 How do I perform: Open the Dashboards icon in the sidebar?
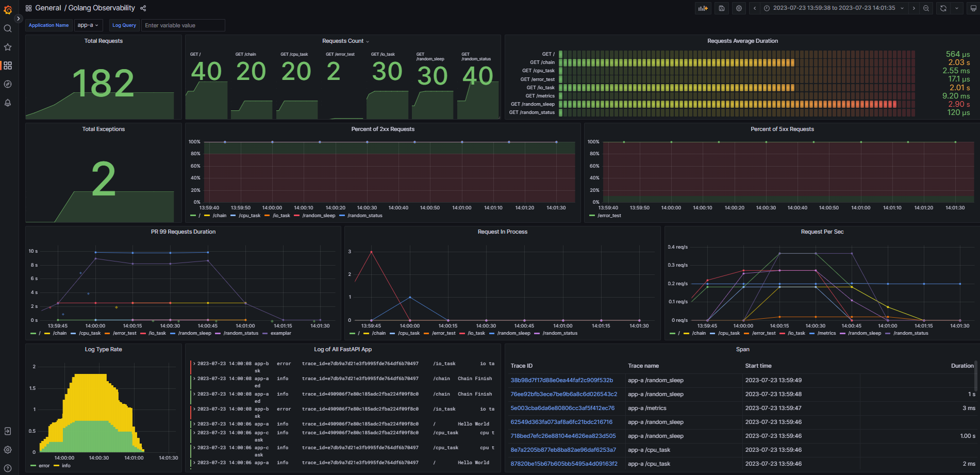8,65
